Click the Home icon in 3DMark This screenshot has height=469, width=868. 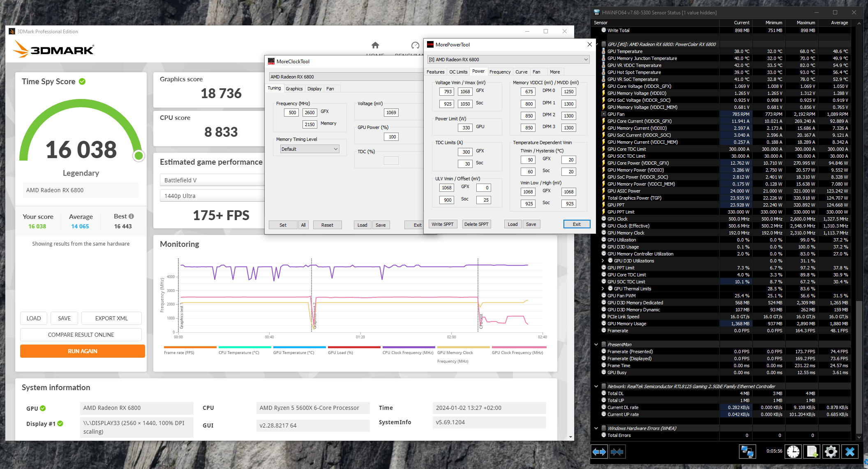[375, 45]
